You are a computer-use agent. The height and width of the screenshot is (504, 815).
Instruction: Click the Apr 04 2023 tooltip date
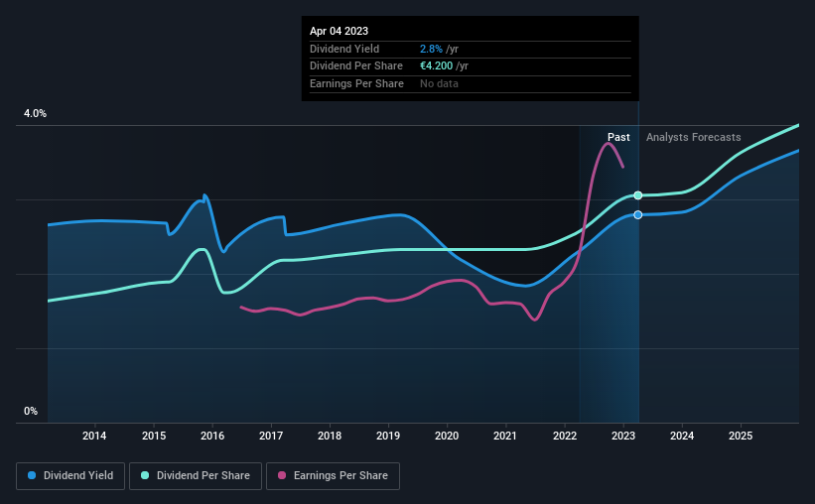[x=339, y=31]
